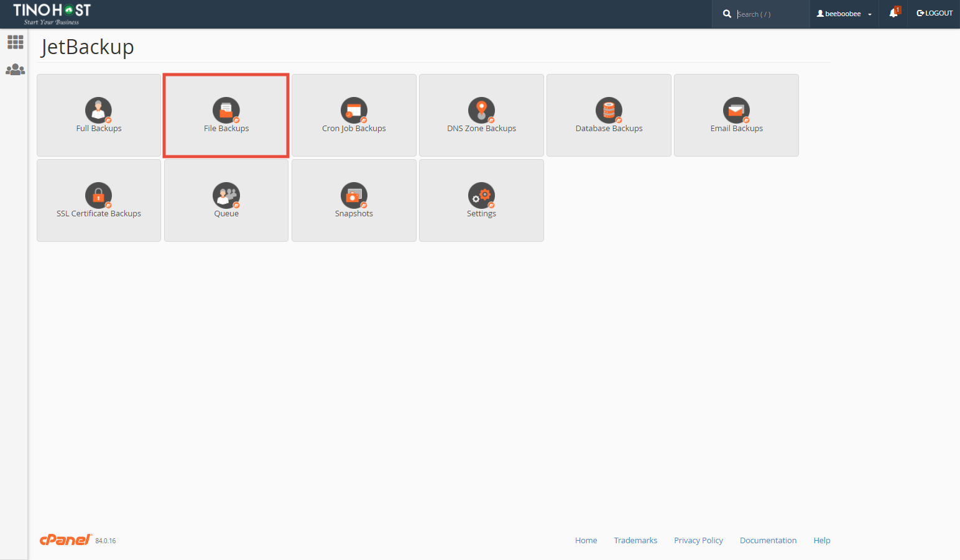Click the search magnifier icon
960x560 pixels.
(727, 14)
